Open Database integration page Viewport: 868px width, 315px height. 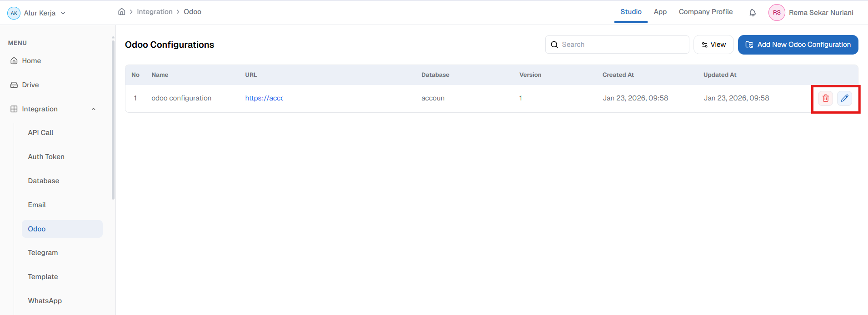pos(43,181)
